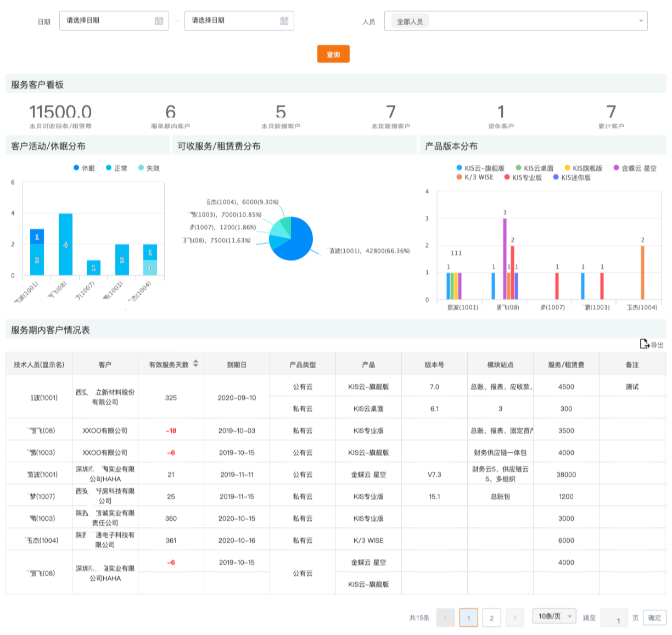Click the export (导出) icon
This screenshot has height=635, width=672.
coord(645,344)
